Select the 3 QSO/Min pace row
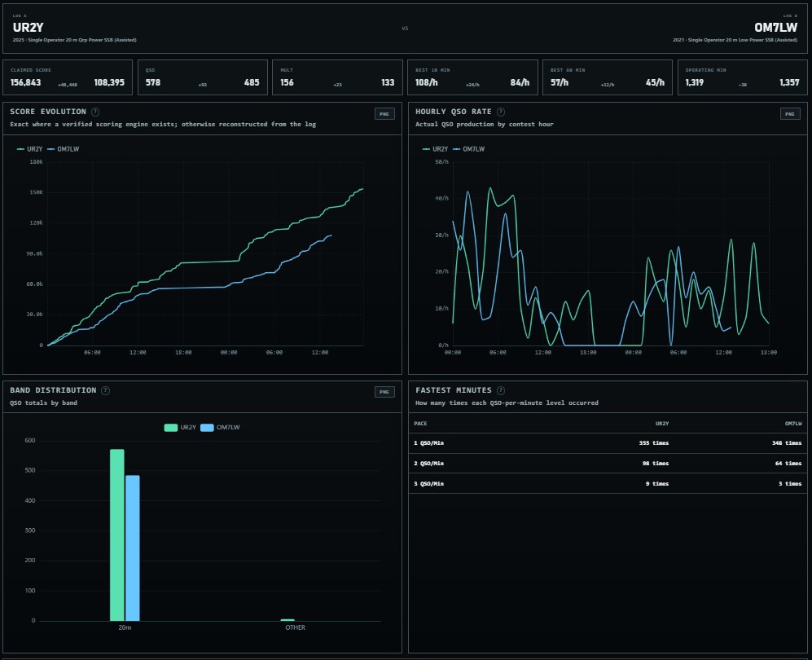Viewport: 812px width, 660px height. pos(608,483)
